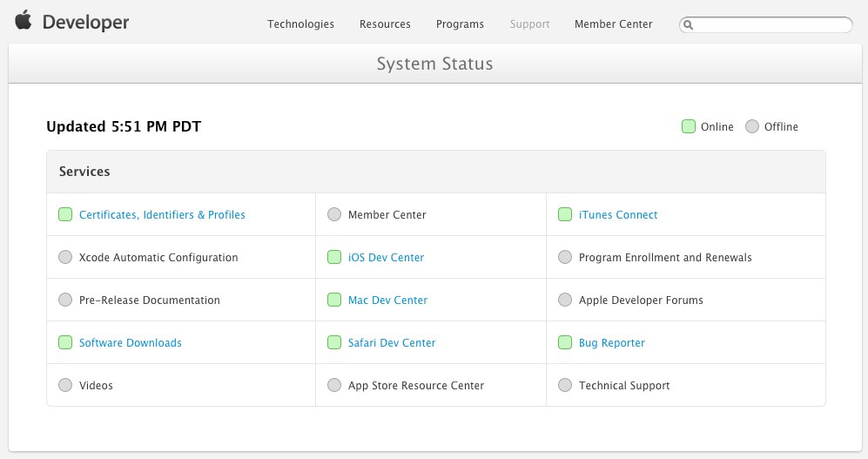
Task: Open the Mac Dev Center link
Action: point(387,300)
